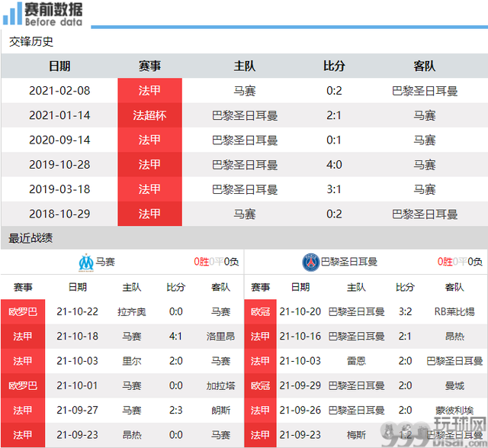Select the date 2021-02-08
488x448 pixels.
tap(59, 91)
